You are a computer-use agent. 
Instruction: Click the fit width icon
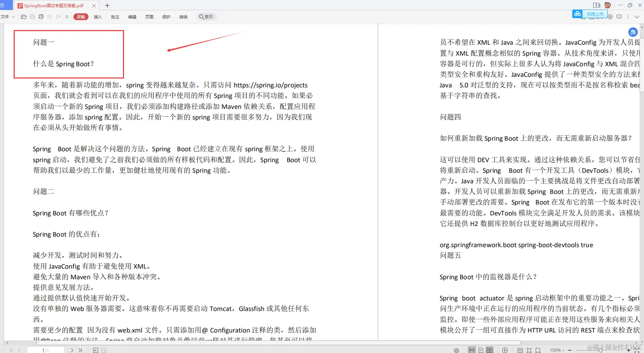(x=538, y=350)
